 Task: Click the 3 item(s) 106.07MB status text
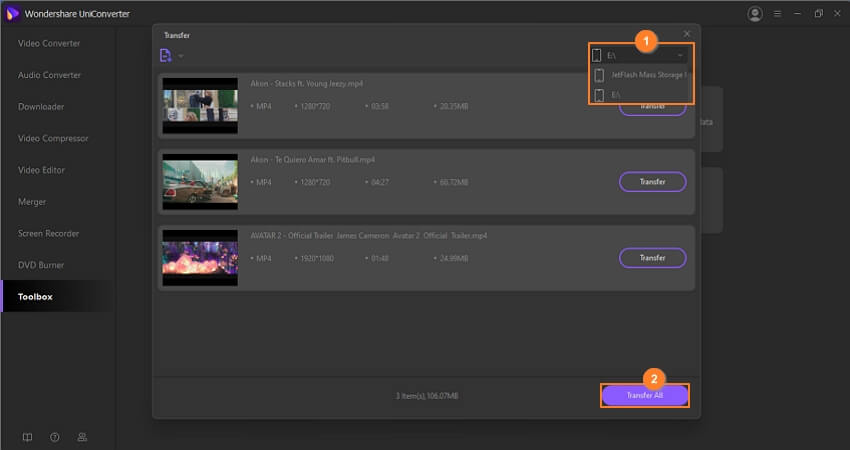coord(427,396)
